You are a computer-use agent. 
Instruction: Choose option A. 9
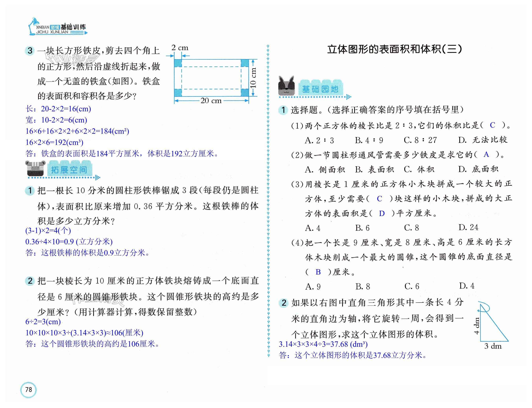click(313, 287)
